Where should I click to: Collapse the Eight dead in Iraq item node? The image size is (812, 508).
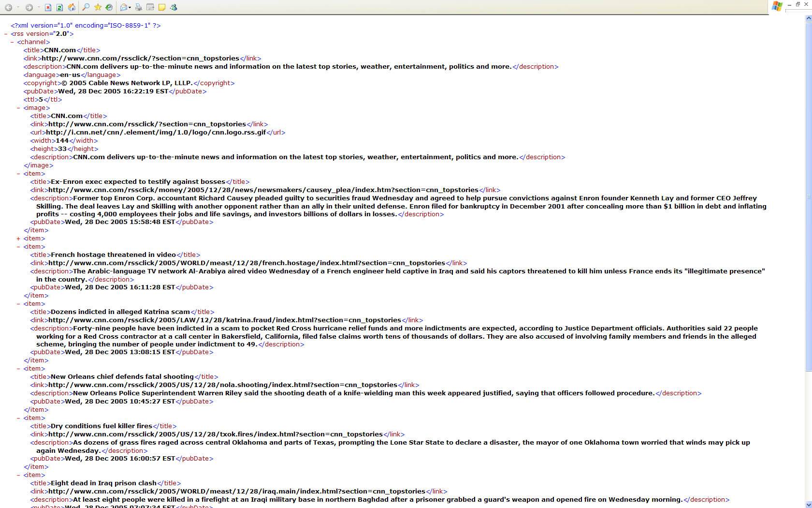click(x=18, y=475)
